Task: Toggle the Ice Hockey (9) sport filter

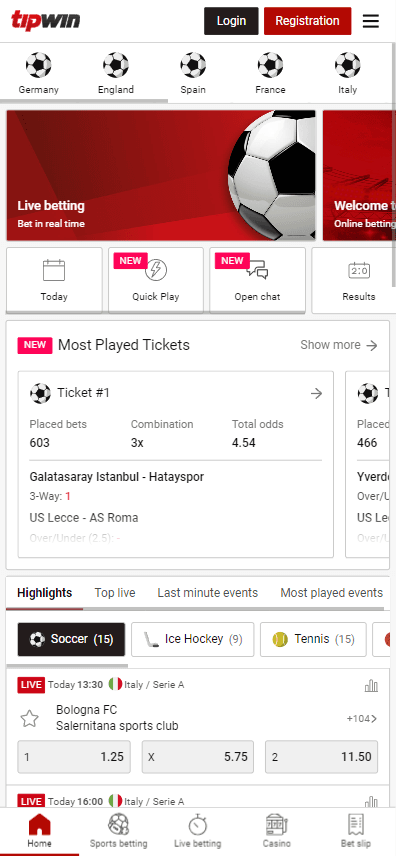Action: point(193,639)
